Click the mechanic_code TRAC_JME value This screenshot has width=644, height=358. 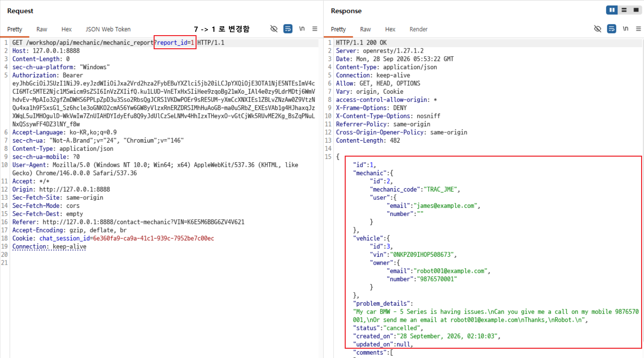440,189
